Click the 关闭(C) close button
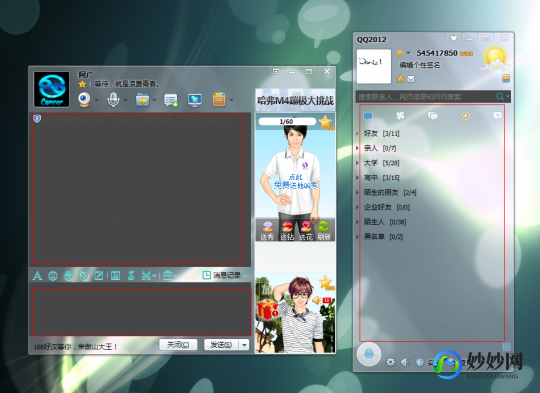The height and width of the screenshot is (393, 540). pos(178,345)
